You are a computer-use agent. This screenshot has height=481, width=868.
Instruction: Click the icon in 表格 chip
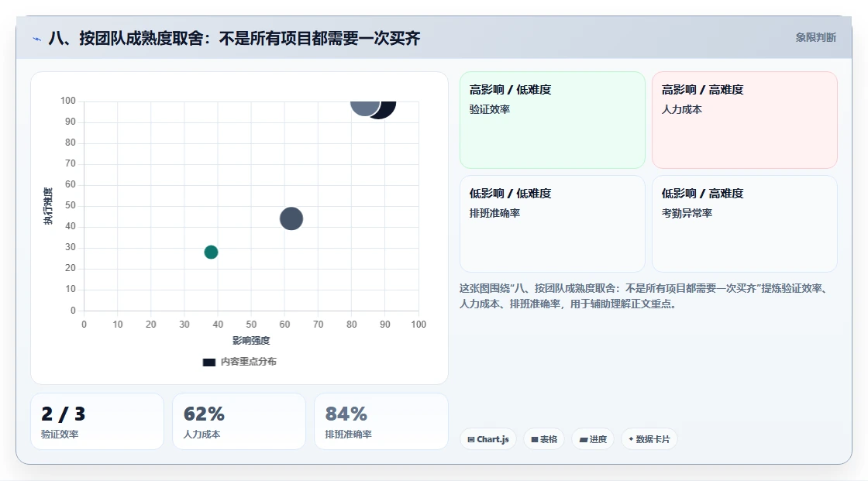click(535, 439)
